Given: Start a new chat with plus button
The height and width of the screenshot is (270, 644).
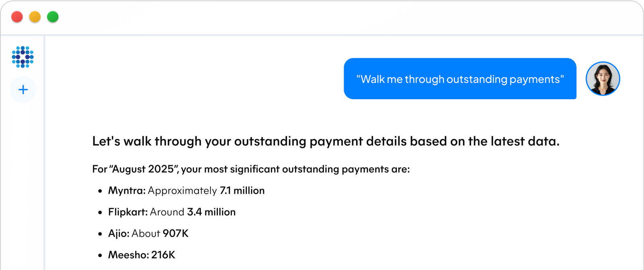Looking at the screenshot, I should point(23,89).
